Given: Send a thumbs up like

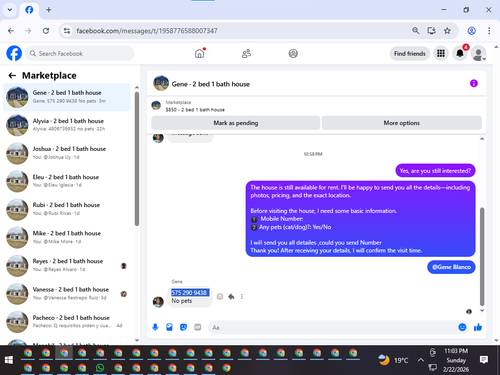Looking at the screenshot, I should [x=478, y=327].
